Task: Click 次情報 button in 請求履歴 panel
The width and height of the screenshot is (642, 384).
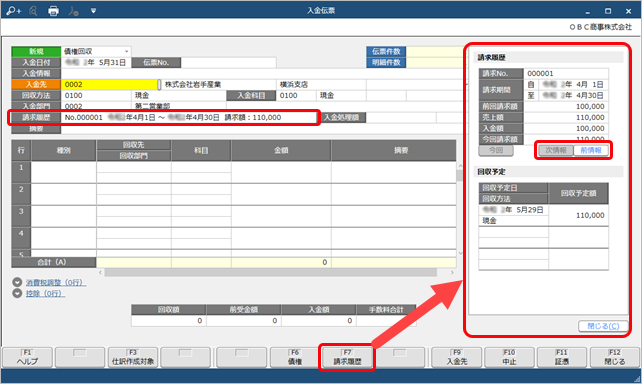Action: tap(556, 150)
